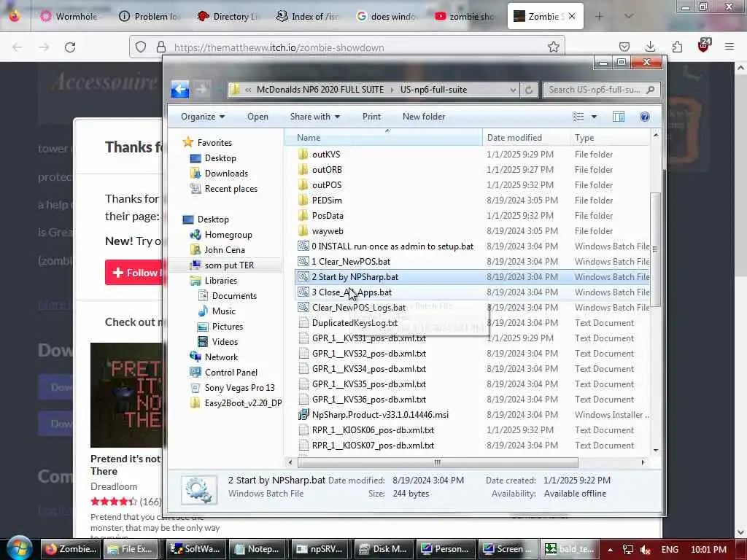Open the Pictures library
Viewport: 747px width, 560px height.
[x=228, y=327]
